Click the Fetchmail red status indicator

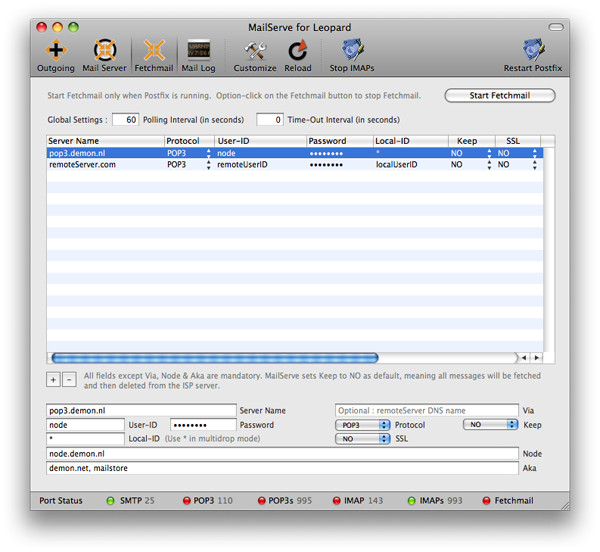486,501
